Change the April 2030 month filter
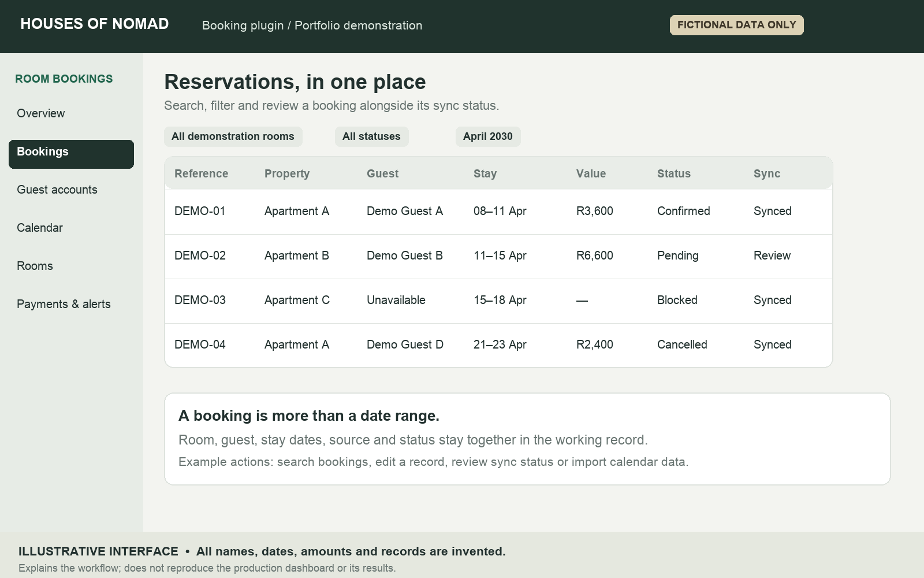Viewport: 924px width, 578px height. tap(488, 136)
